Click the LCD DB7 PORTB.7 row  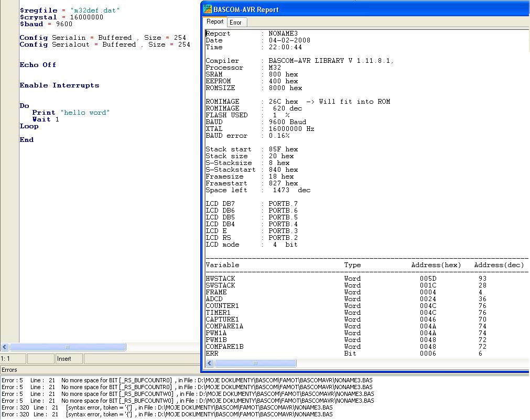[x=252, y=204]
